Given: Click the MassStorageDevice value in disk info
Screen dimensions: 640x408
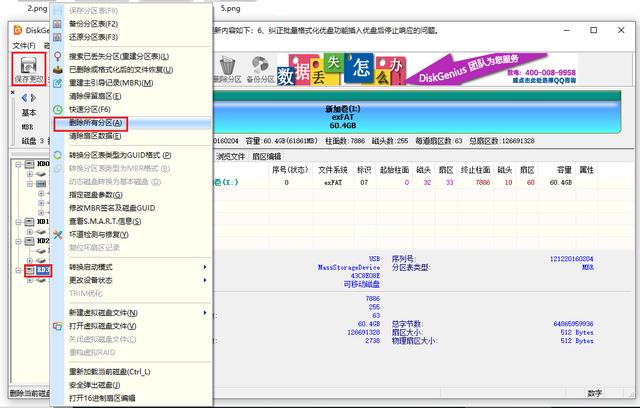Looking at the screenshot, I should point(349,267).
